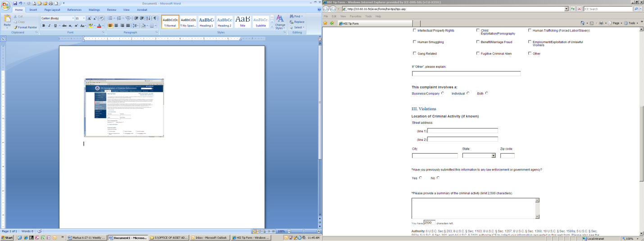Viewport: 644px width, 241px height.
Task: Toggle Italic formatting in Word ribbon
Action: point(49,26)
